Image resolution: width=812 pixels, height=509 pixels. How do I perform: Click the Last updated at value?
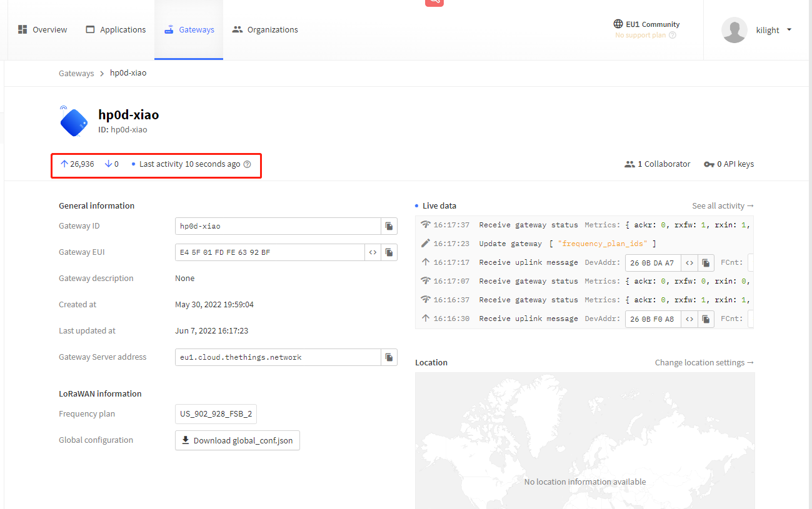(211, 331)
